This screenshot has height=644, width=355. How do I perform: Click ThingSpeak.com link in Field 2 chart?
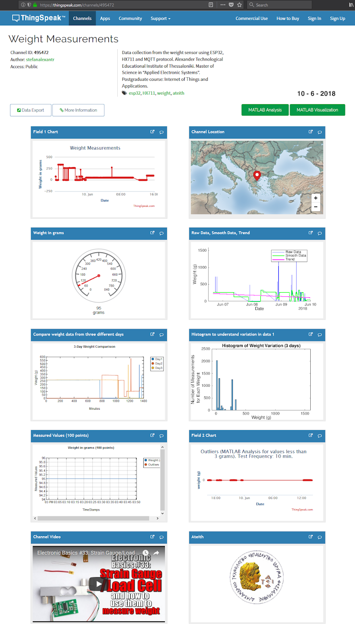click(302, 510)
